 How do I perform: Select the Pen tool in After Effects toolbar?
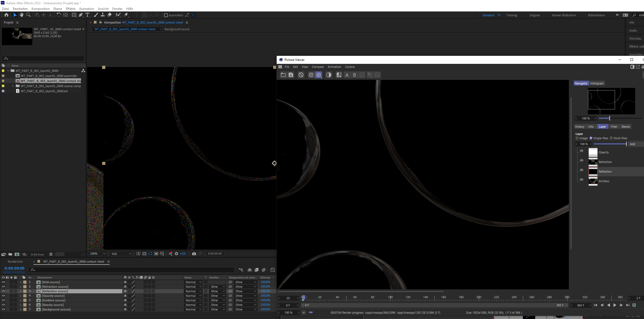(81, 15)
